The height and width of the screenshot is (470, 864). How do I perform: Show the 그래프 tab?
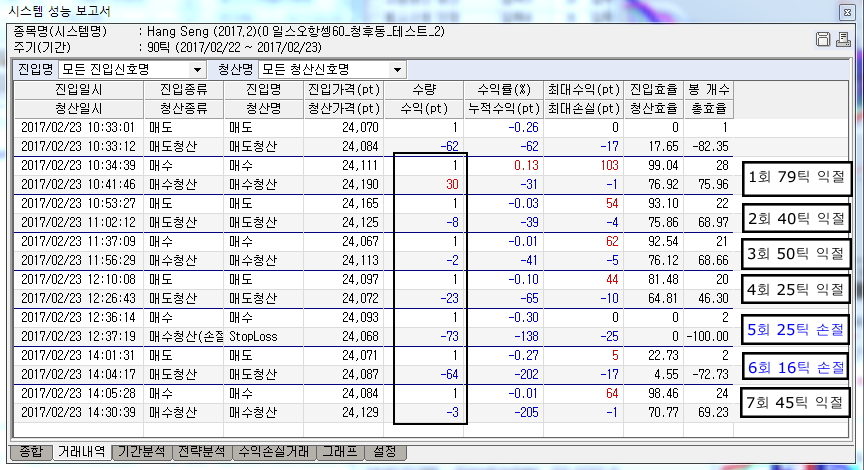point(338,452)
